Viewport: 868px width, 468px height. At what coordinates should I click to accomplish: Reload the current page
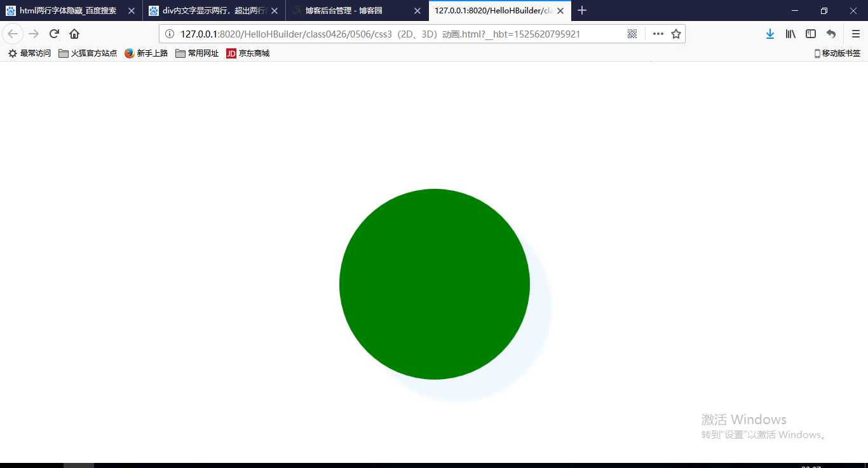[54, 34]
